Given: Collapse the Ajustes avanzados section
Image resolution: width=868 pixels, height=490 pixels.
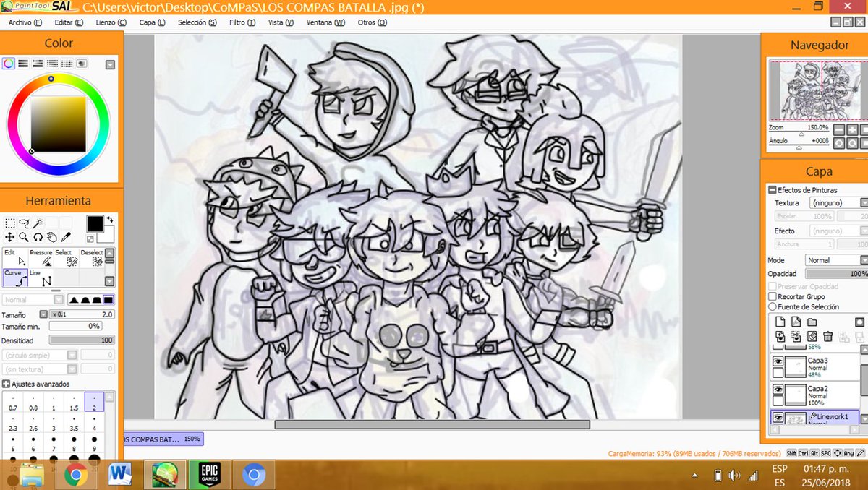Looking at the screenshot, I should point(7,384).
